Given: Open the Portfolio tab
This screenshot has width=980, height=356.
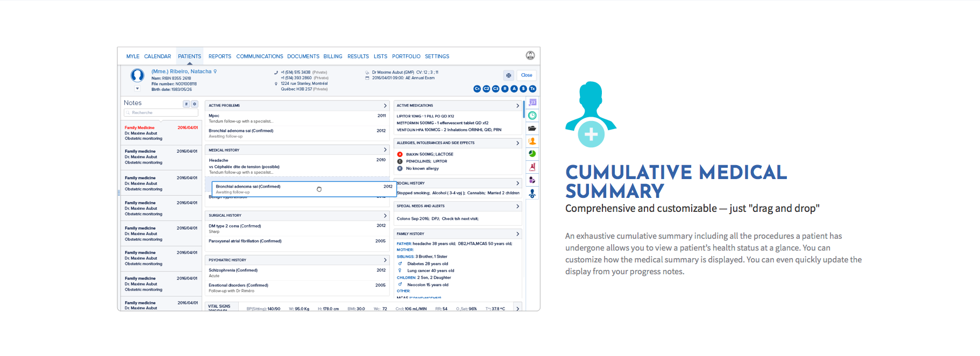Looking at the screenshot, I should (406, 56).
